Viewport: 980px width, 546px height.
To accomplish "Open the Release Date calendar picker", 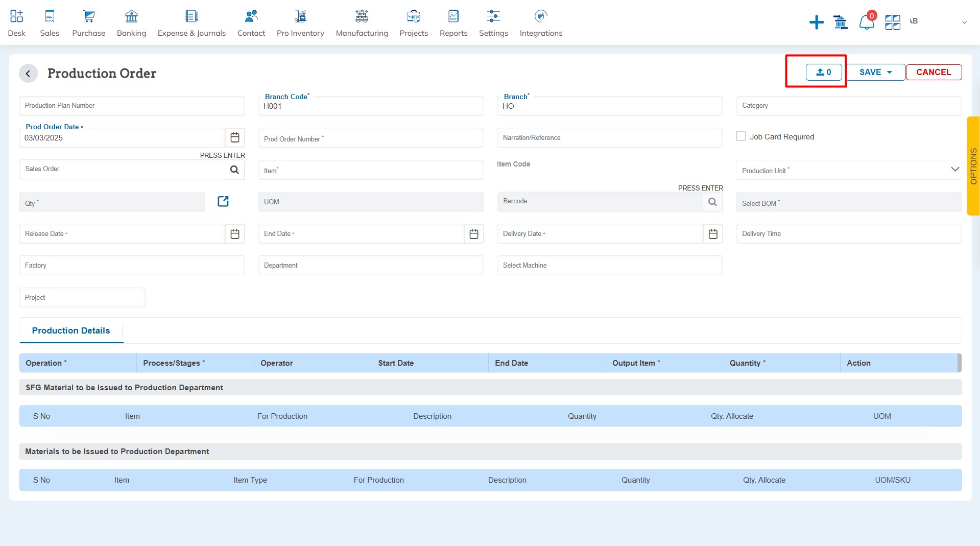I will 235,233.
